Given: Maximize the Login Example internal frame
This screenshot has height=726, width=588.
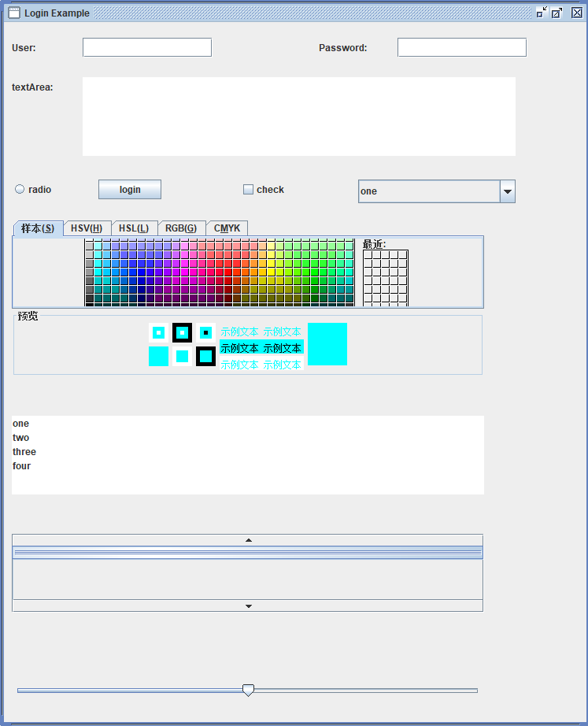Looking at the screenshot, I should point(557,13).
